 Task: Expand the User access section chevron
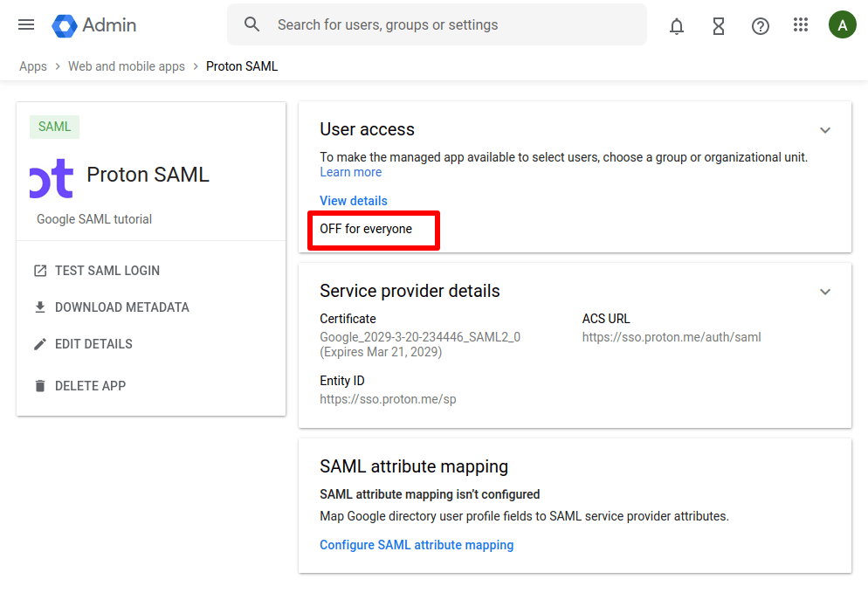click(825, 130)
